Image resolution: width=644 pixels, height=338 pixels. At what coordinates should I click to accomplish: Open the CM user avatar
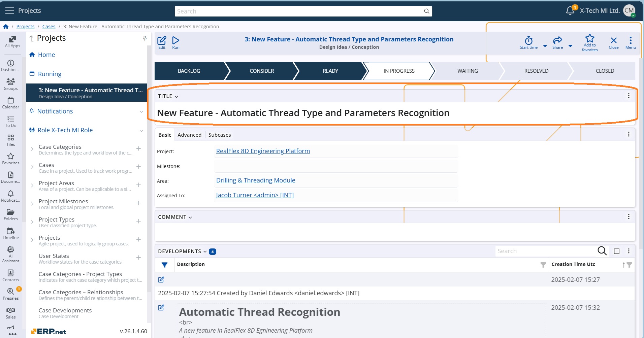(x=629, y=10)
